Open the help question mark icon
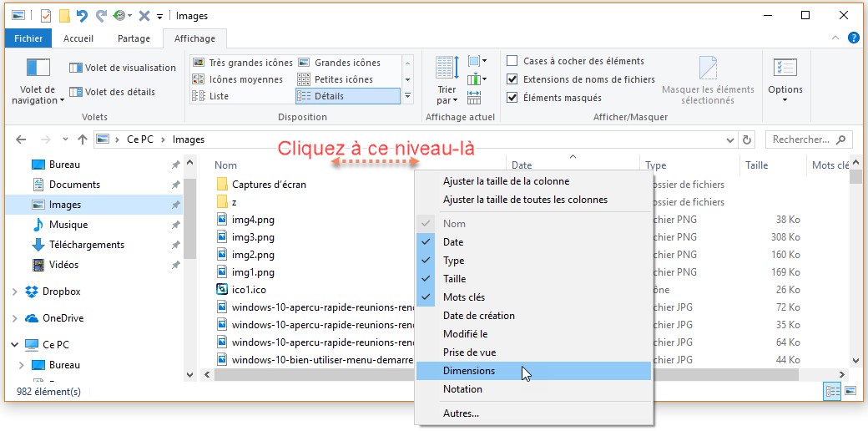This screenshot has width=868, height=431. [854, 38]
